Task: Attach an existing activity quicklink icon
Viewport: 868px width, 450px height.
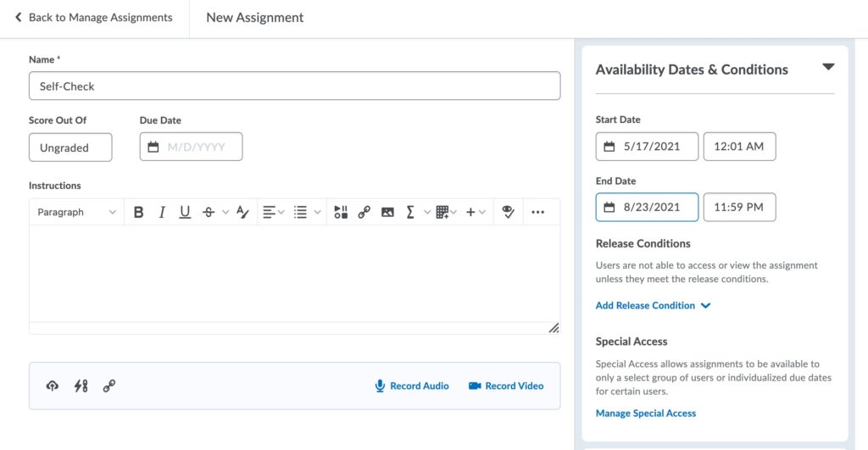Action: (81, 386)
